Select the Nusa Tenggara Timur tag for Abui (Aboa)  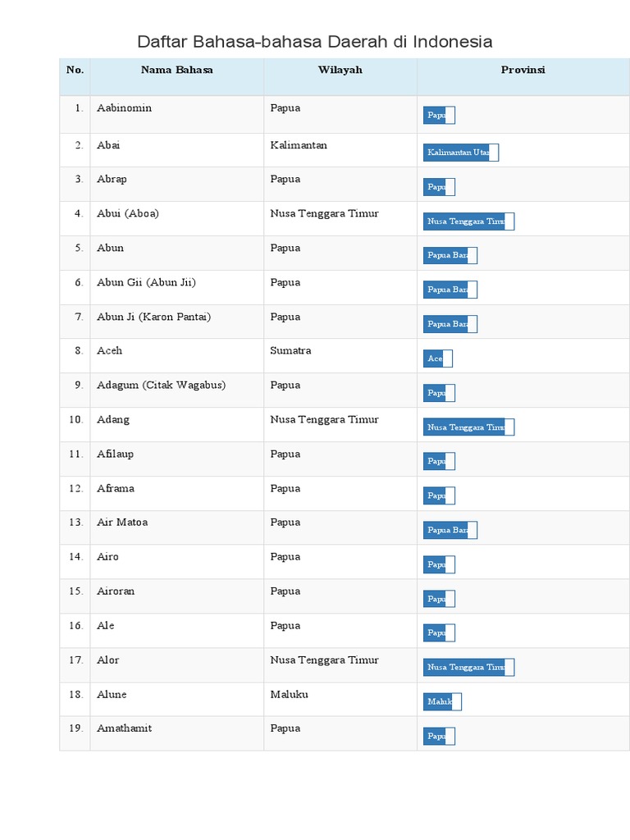click(x=468, y=221)
